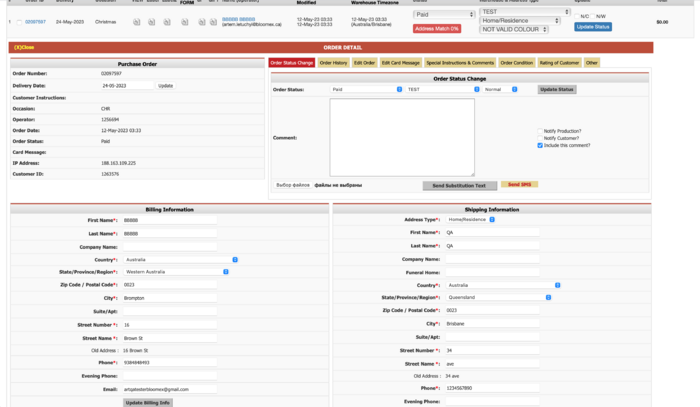Open the Order Condition tab
Screen dimensions: 700x407
tap(517, 63)
